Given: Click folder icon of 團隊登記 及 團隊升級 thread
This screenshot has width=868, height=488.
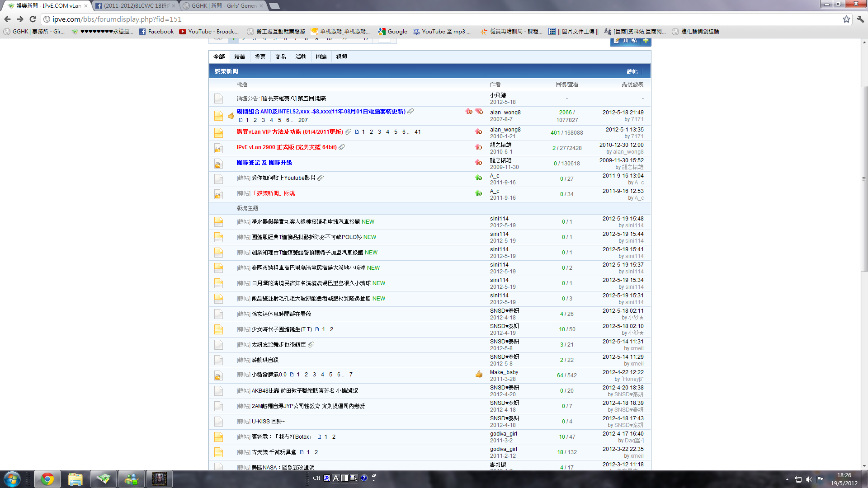Looking at the screenshot, I should coord(218,164).
